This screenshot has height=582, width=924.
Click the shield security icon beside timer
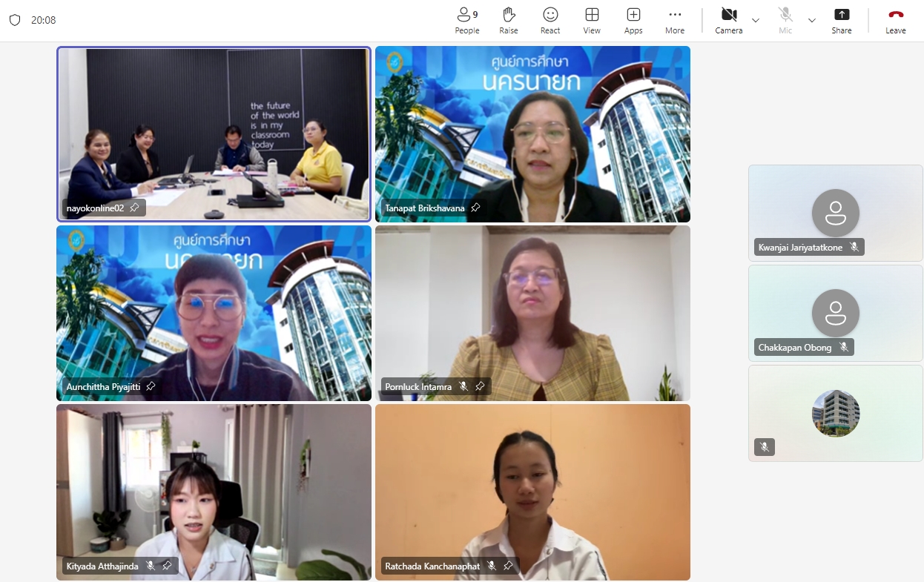15,20
